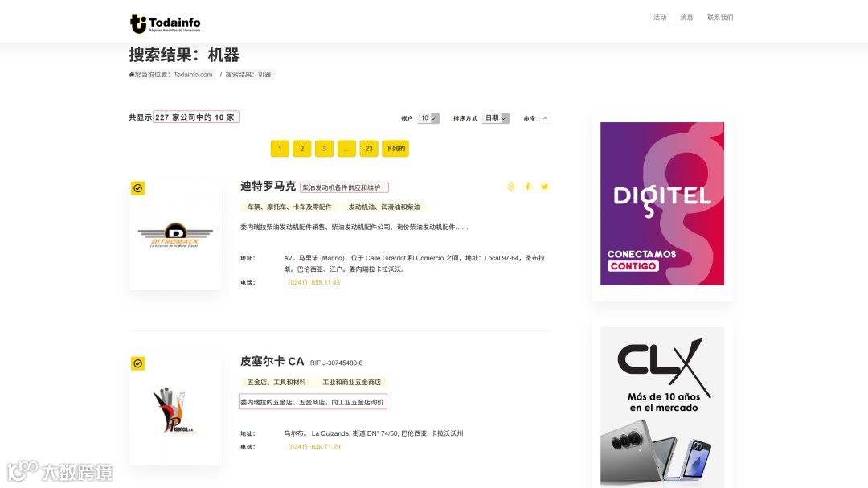This screenshot has width=868, height=488.
Task: Click the 227 家公司中的 10 家 count text
Action: point(195,117)
